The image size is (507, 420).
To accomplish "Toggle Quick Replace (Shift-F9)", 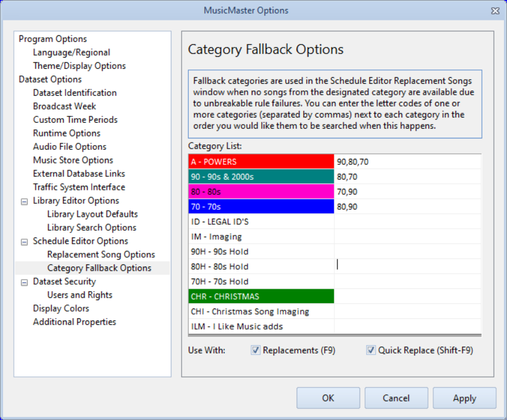I will (x=371, y=350).
